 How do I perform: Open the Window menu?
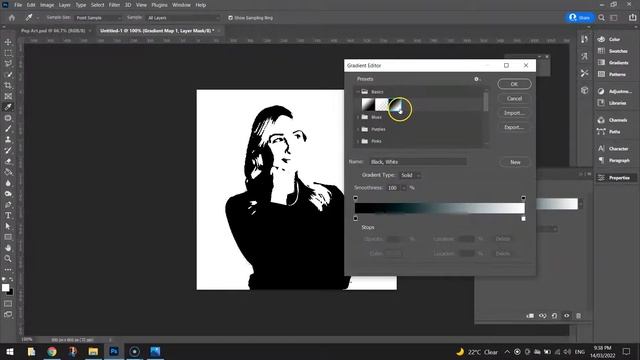181,5
